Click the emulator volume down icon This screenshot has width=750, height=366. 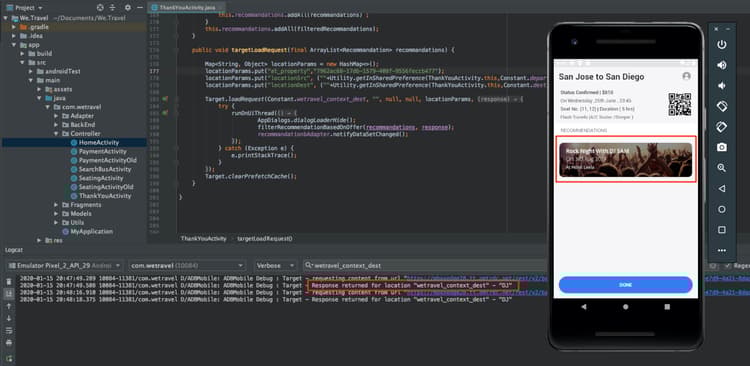(722, 86)
